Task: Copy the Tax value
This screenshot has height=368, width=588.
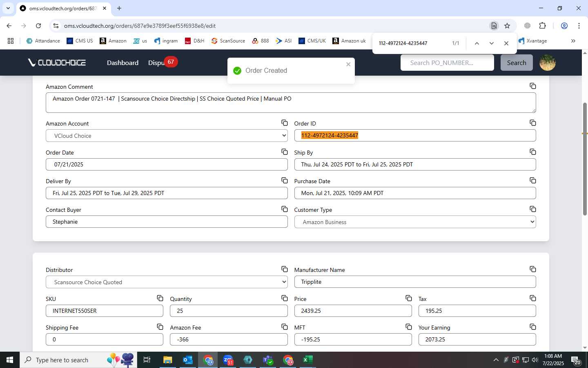Action: click(x=533, y=298)
